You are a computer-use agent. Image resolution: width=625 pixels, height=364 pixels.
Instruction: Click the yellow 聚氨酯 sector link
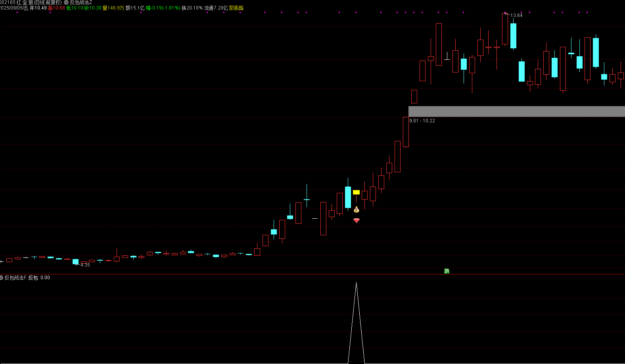236,8
